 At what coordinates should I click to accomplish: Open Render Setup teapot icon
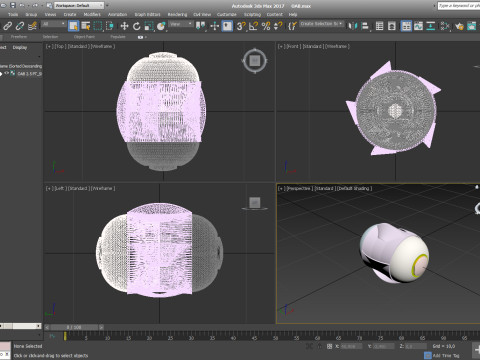click(459, 26)
